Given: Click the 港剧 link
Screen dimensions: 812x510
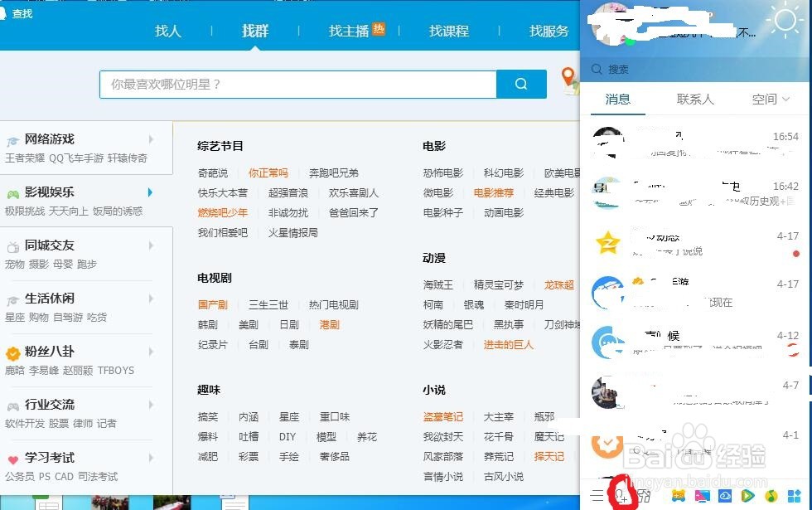Looking at the screenshot, I should pyautogui.click(x=330, y=325).
